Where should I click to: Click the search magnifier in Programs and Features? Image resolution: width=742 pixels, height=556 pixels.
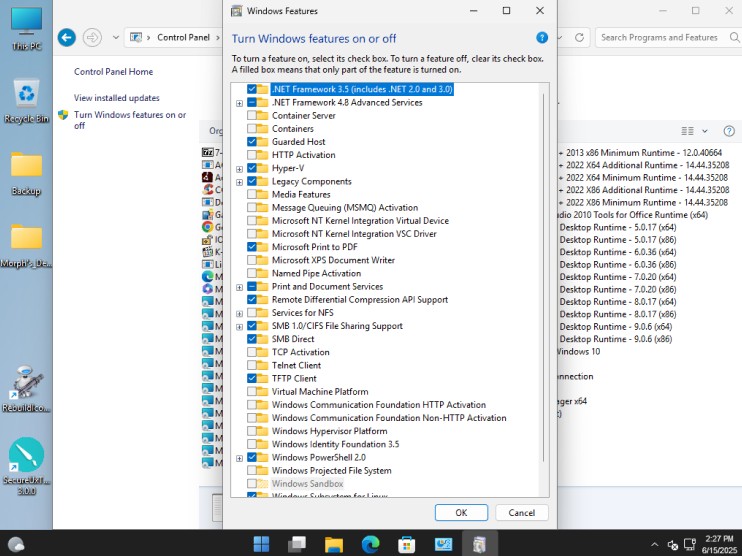(x=734, y=37)
